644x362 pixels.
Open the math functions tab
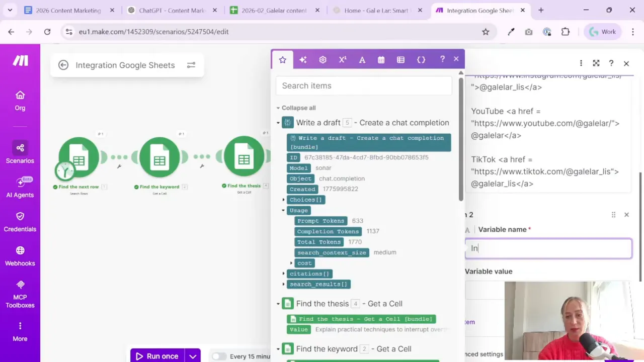[x=343, y=59]
